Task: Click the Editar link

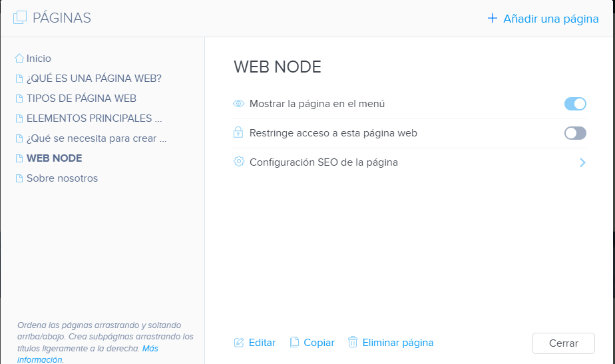Action: coord(262,343)
